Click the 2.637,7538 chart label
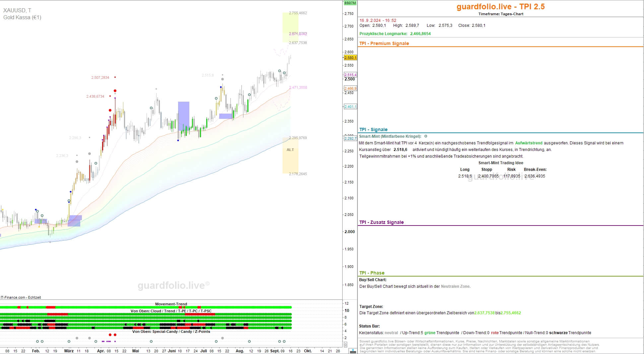 point(298,43)
